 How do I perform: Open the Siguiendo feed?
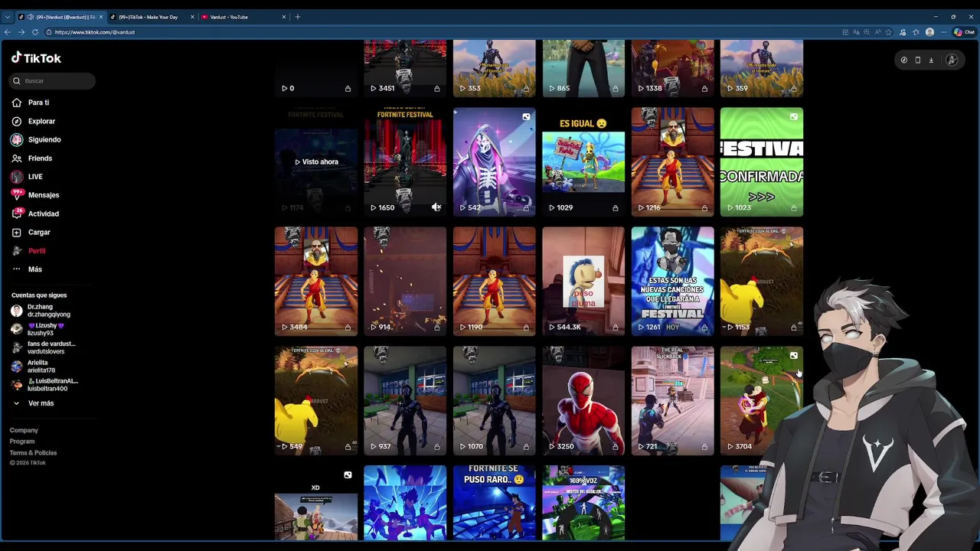click(36, 139)
